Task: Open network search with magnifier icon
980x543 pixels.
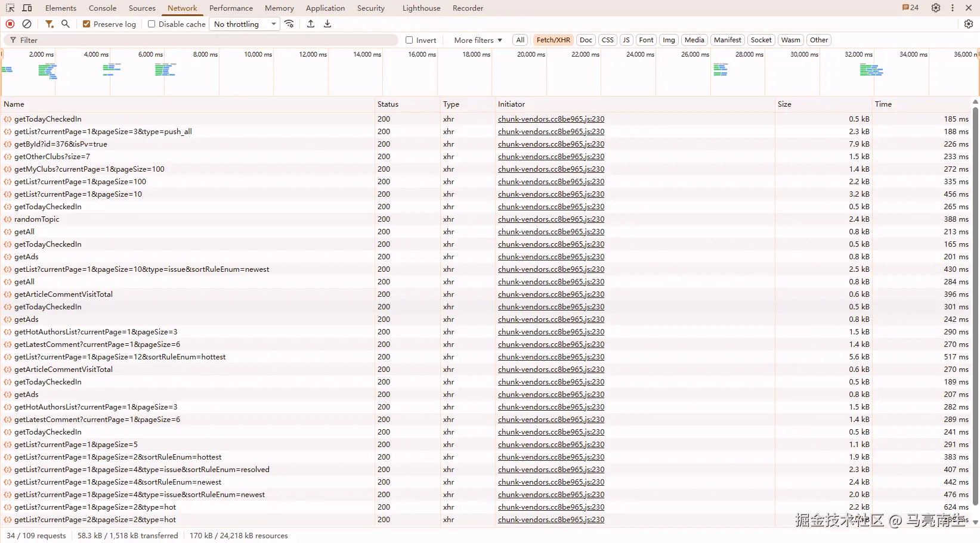Action: click(66, 24)
